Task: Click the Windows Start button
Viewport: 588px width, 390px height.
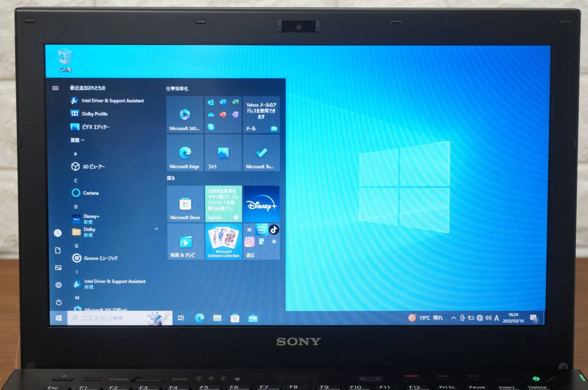Action: (59, 318)
